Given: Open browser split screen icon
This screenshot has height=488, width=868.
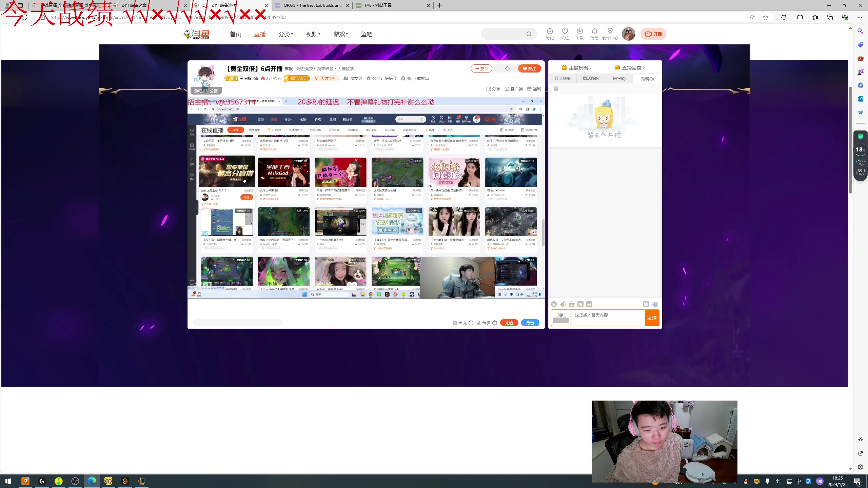Looking at the screenshot, I should coord(800,17).
